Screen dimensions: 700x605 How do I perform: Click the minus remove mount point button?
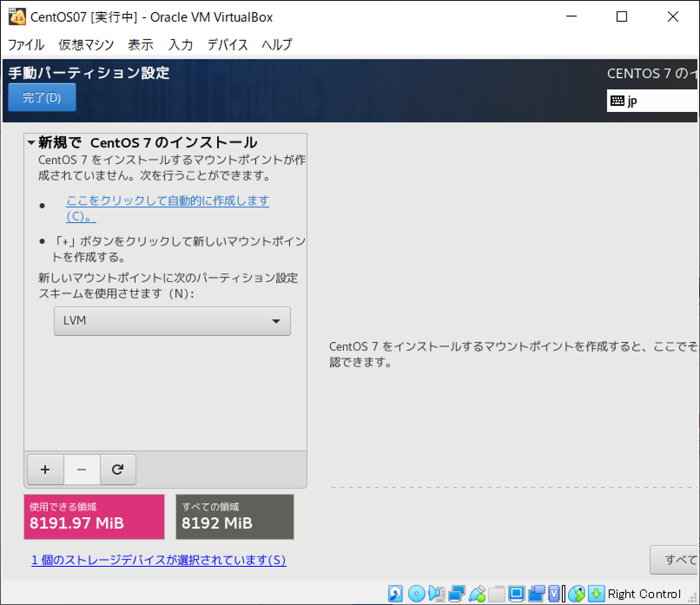tap(82, 469)
